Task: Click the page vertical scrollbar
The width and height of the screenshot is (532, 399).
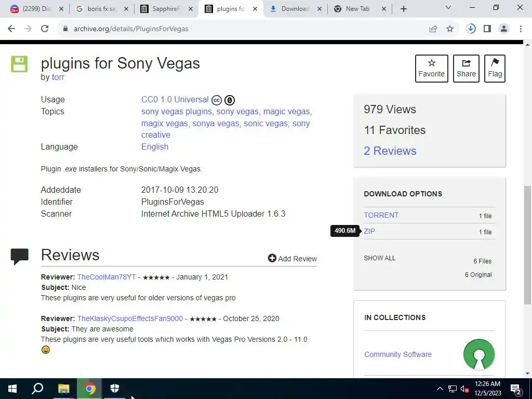Action: click(527, 245)
